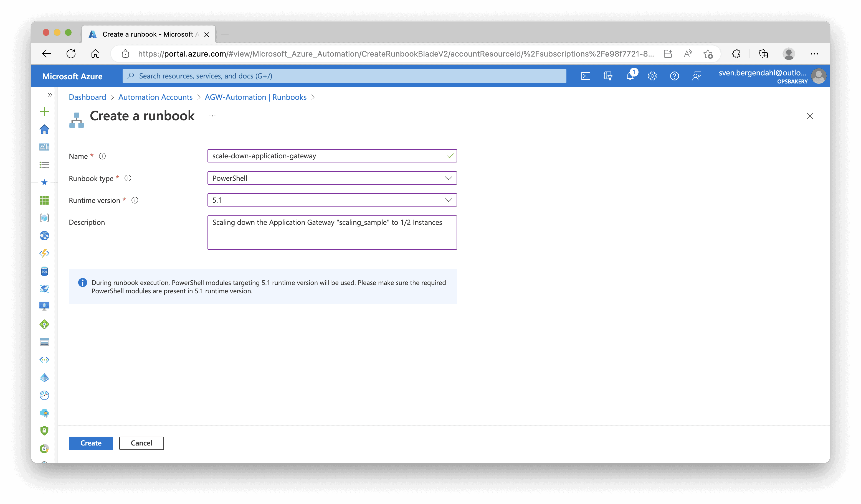Open the Runbook type dropdown
This screenshot has height=504, width=861.
point(332,178)
